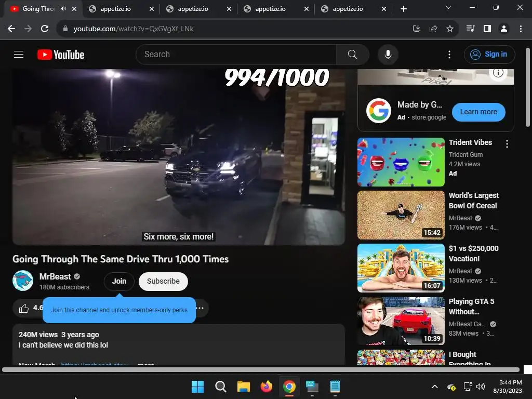532x399 pixels.
Task: Open YouTube settings three-dot menu near Sign in
Action: click(449, 54)
